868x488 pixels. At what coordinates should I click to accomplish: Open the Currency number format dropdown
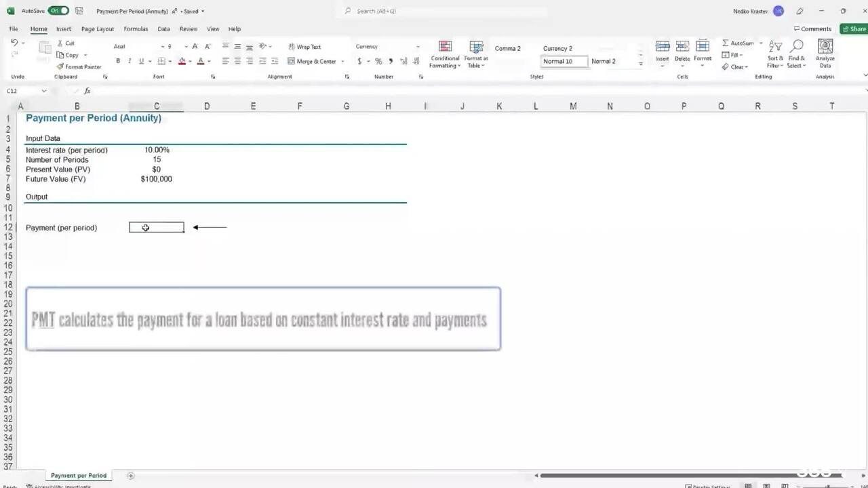coord(418,47)
